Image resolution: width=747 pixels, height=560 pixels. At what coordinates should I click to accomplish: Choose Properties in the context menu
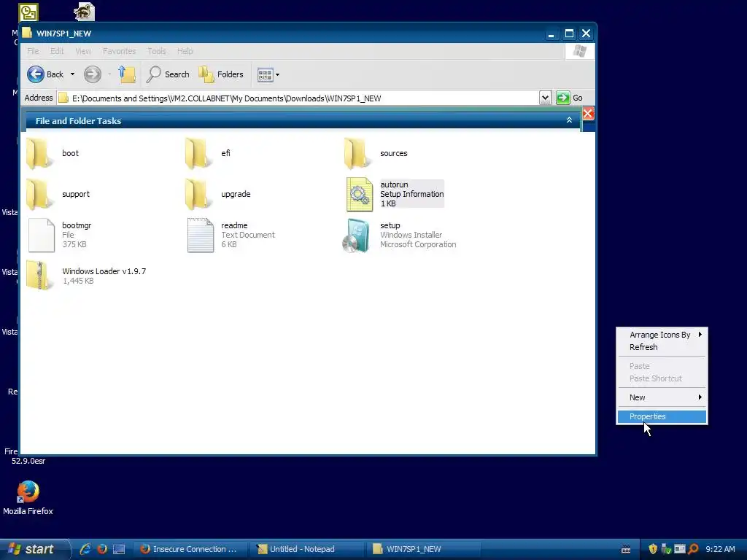click(662, 416)
